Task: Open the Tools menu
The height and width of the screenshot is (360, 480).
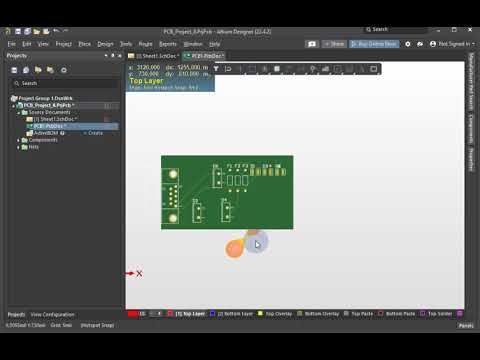Action: click(x=126, y=44)
